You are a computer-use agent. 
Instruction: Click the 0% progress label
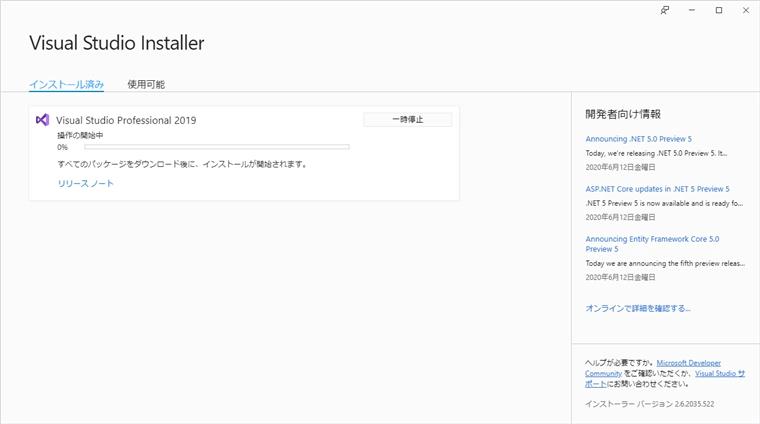[x=63, y=147]
